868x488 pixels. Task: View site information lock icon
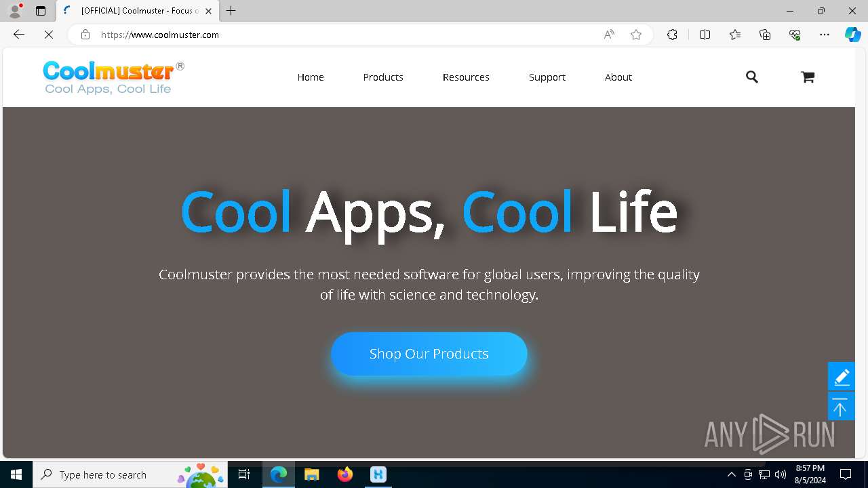point(85,35)
